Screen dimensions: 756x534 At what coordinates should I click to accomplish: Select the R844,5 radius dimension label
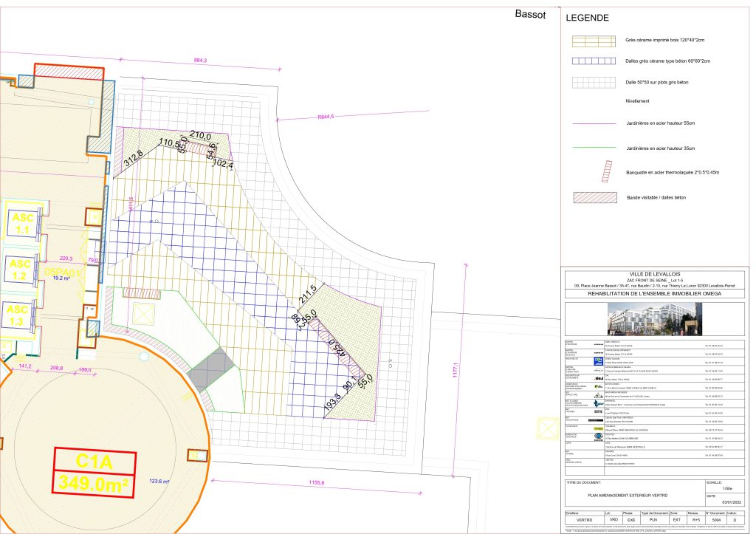pyautogui.click(x=326, y=117)
